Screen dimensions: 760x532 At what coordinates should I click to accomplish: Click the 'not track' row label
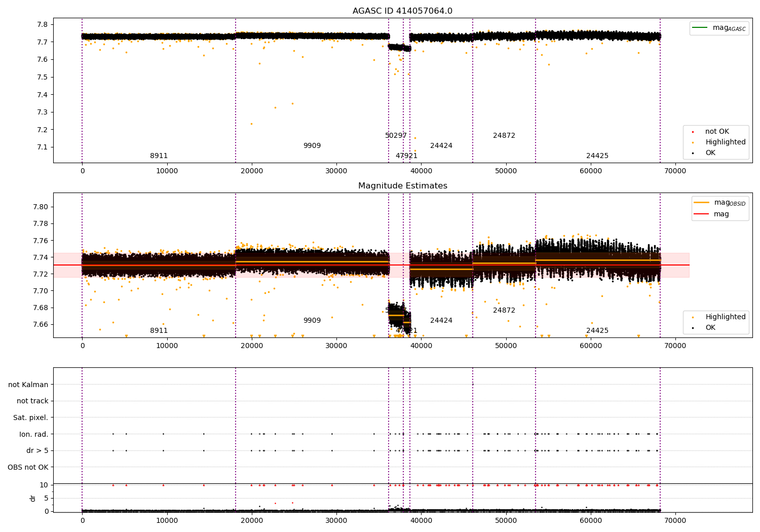[x=32, y=401]
